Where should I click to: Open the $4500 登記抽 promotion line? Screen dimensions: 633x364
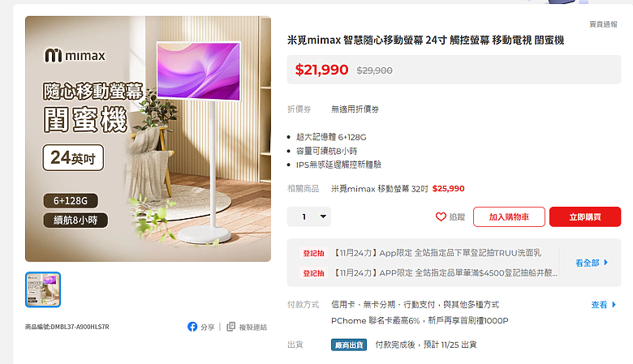point(446,273)
